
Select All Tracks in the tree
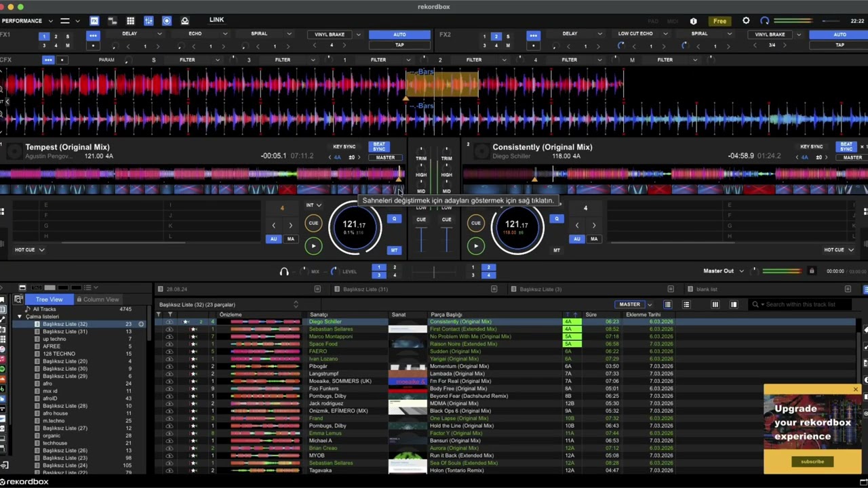(44, 309)
